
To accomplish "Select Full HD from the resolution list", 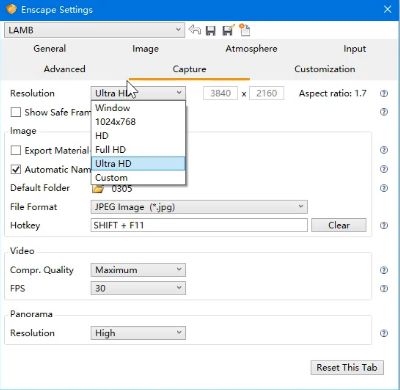I will click(x=138, y=150).
